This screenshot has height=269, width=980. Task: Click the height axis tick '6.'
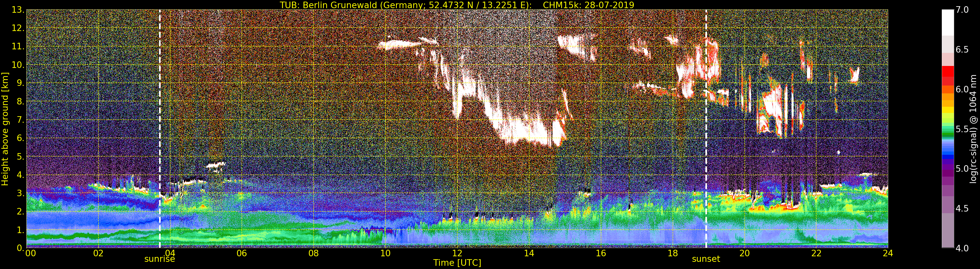click(21, 138)
